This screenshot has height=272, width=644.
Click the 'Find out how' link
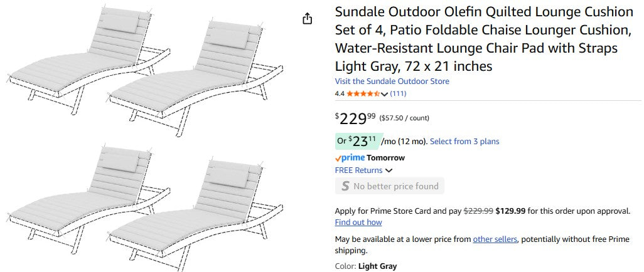[x=358, y=222]
